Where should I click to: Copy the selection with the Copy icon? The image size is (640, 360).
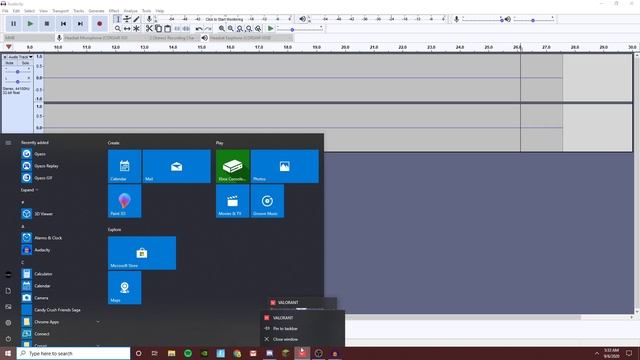pyautogui.click(x=158, y=29)
